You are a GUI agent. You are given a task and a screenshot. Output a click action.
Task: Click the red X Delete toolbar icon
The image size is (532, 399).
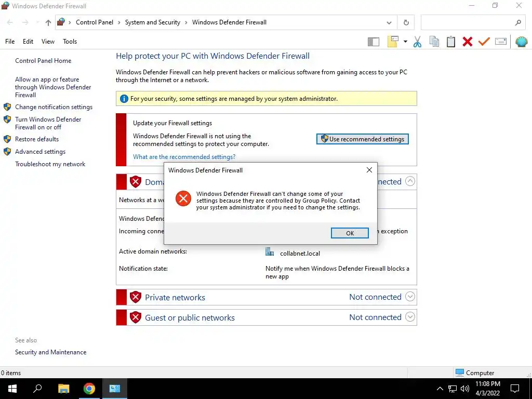coord(468,42)
